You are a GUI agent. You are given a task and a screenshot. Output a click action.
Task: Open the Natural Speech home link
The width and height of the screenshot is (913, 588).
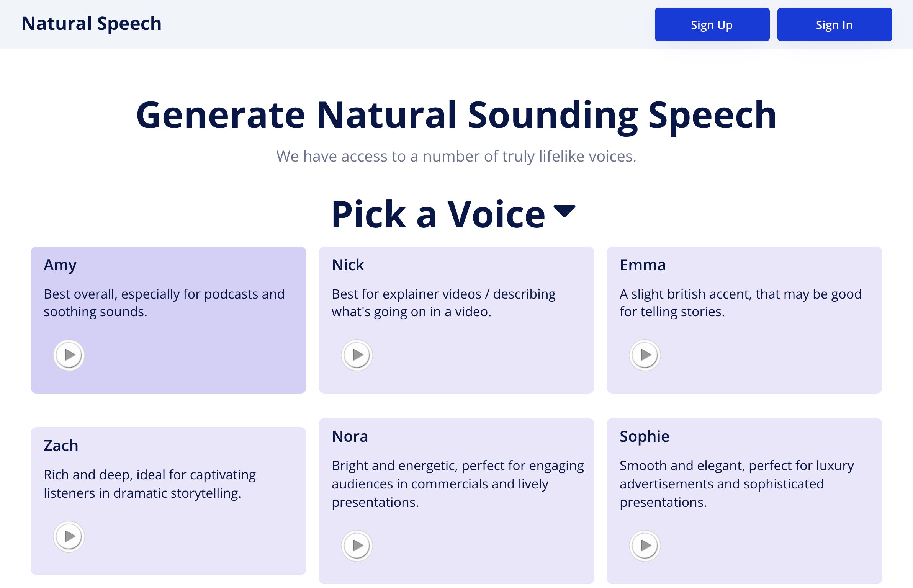click(x=92, y=24)
